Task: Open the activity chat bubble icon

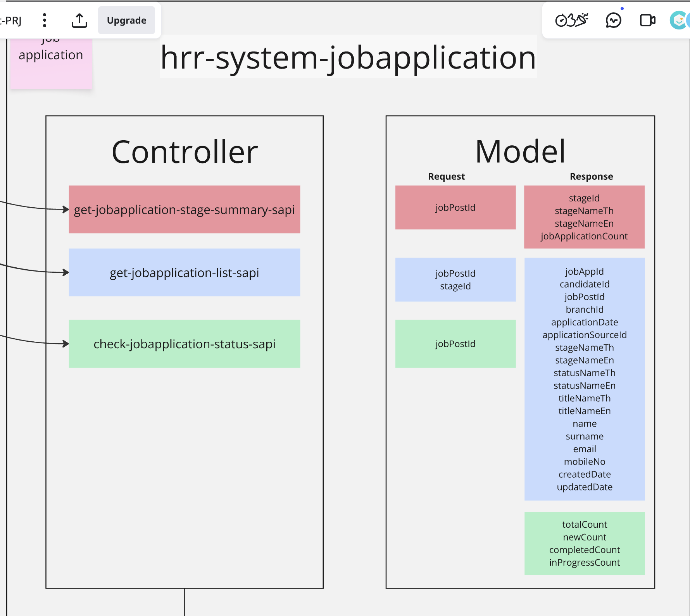Action: click(x=613, y=20)
